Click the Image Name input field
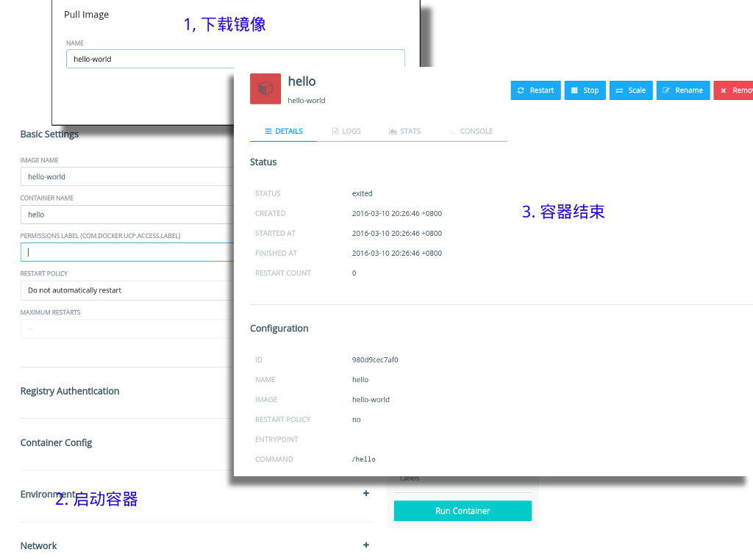 [126, 176]
